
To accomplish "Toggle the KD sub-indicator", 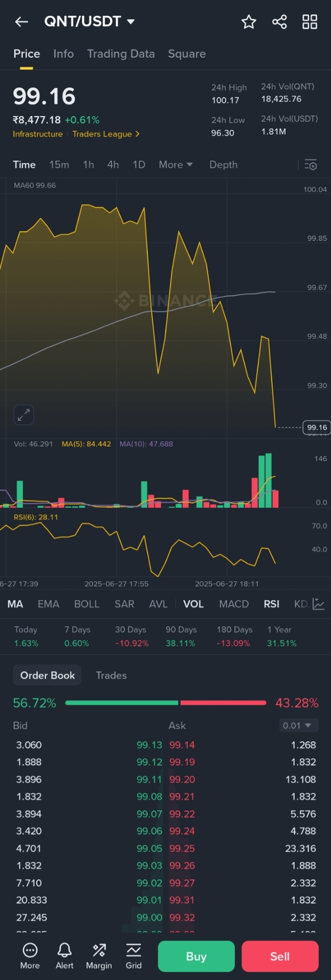I will (301, 604).
